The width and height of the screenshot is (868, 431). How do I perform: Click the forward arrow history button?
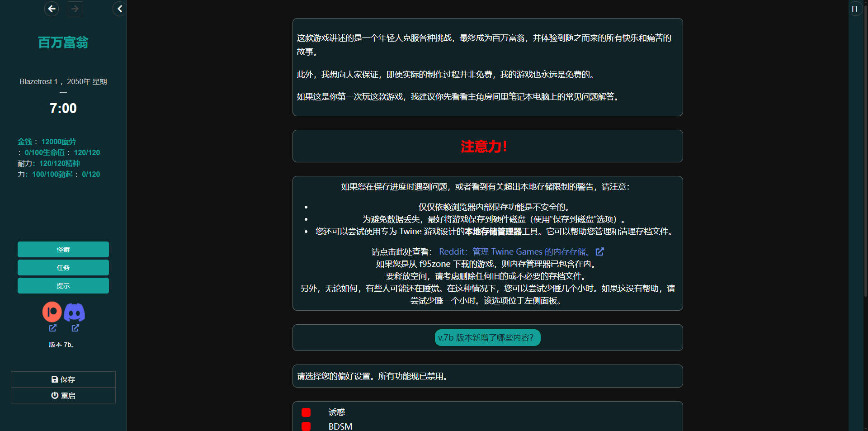[x=75, y=9]
